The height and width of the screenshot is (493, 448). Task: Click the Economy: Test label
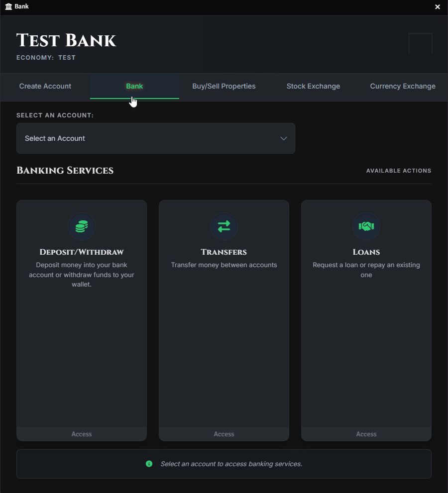click(x=46, y=58)
